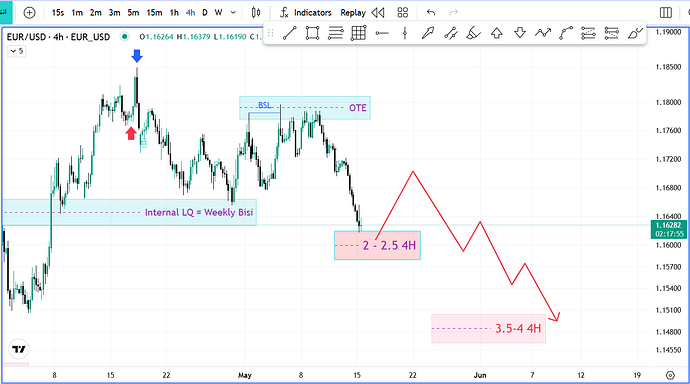Redo the last undone action
Viewport: 690px width, 384px height.
453,13
